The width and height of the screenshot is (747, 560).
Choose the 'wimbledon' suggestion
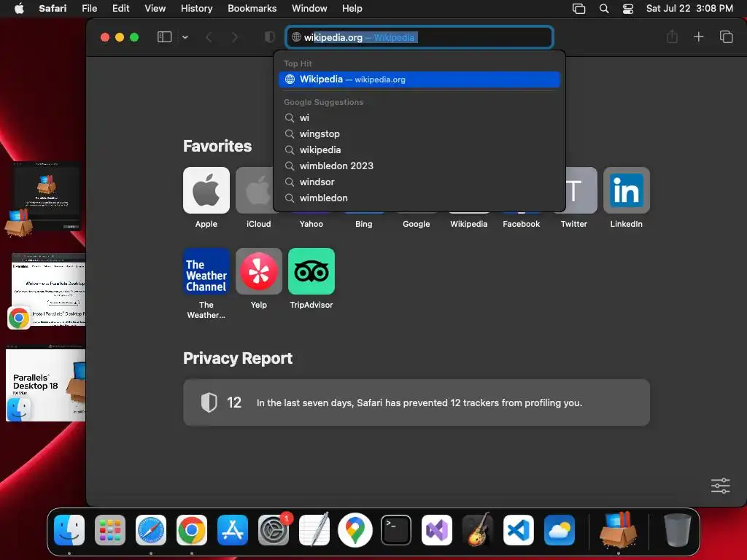tap(419, 198)
